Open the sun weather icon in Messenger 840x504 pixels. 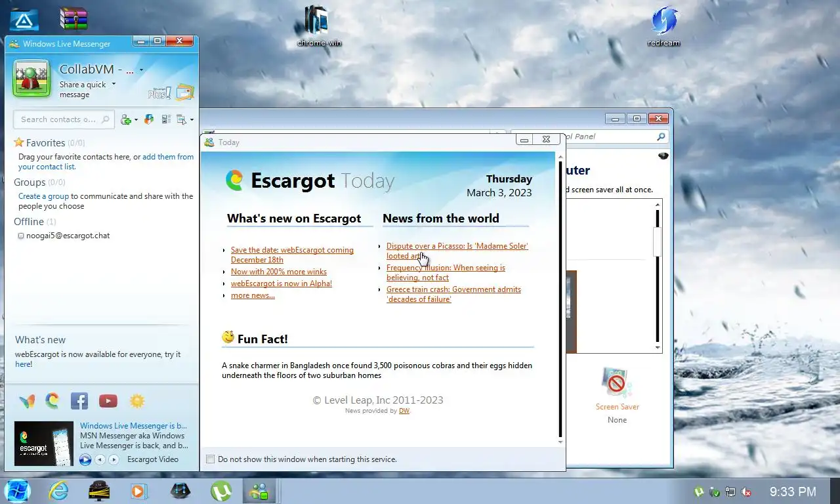click(x=136, y=400)
